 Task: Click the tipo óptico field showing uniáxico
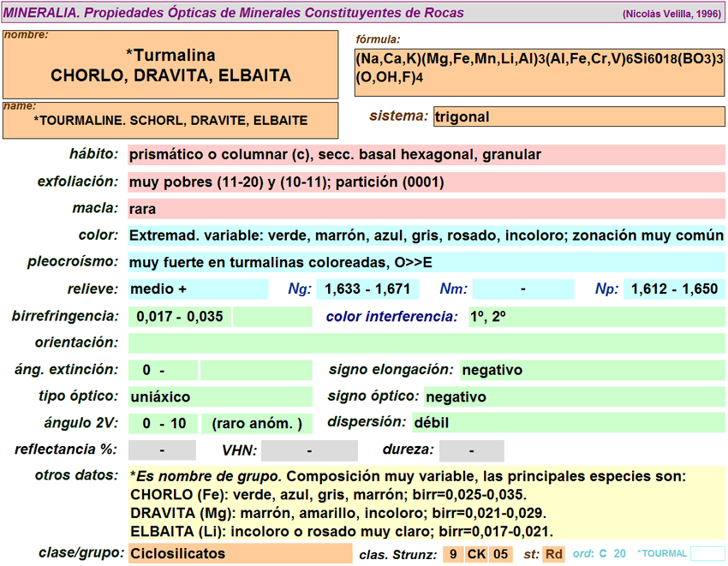[220, 397]
